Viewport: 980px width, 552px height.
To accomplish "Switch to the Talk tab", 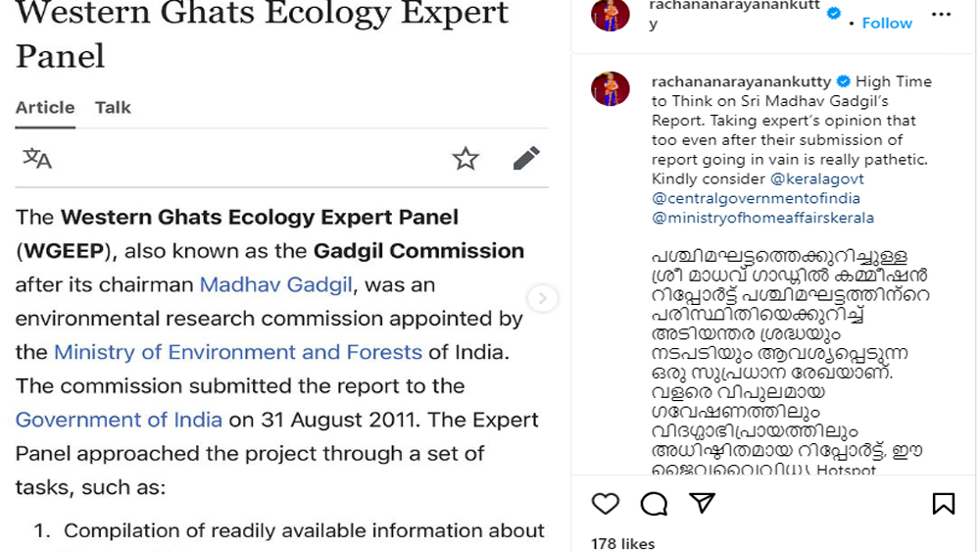I will click(113, 108).
